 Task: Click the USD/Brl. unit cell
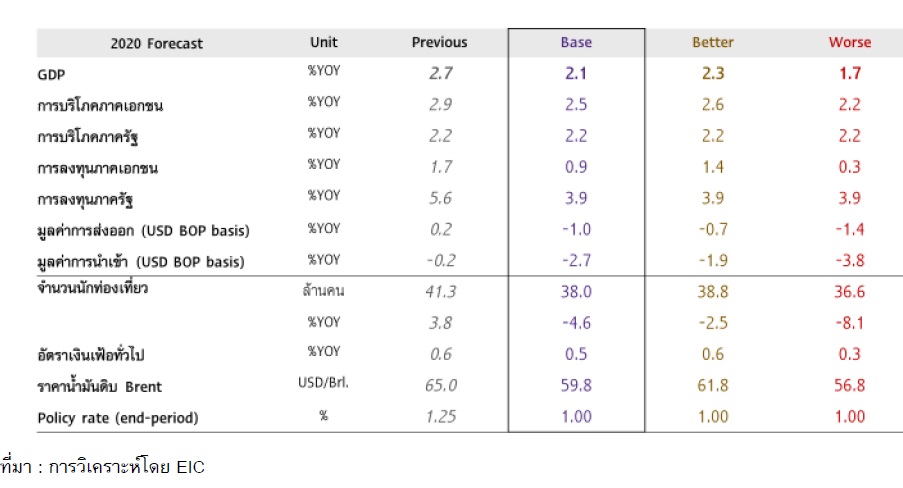(x=324, y=385)
